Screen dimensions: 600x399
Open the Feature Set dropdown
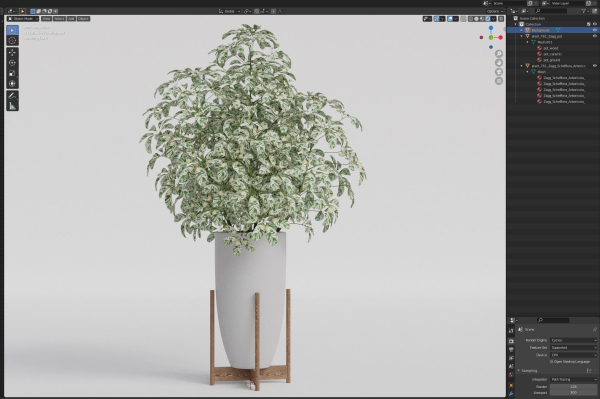(574, 348)
